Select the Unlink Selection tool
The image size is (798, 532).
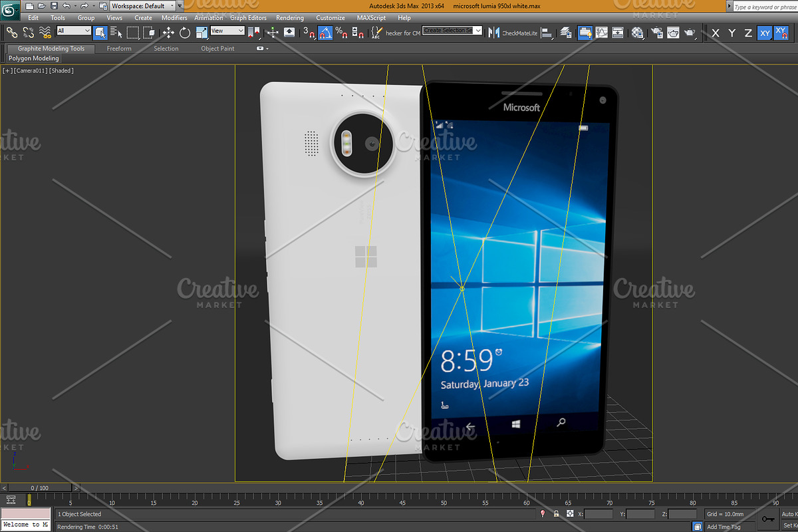(x=29, y=32)
